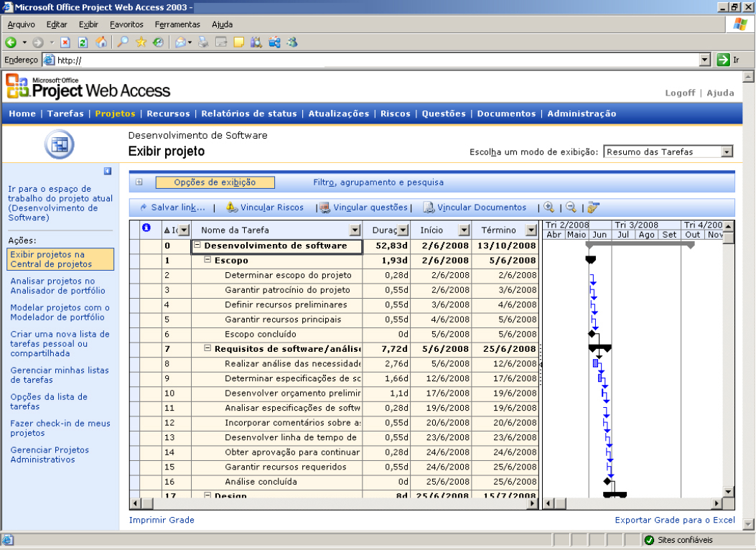756x550 pixels.
Task: Click Analisar projetos no Analisador de portfólio
Action: click(58, 286)
